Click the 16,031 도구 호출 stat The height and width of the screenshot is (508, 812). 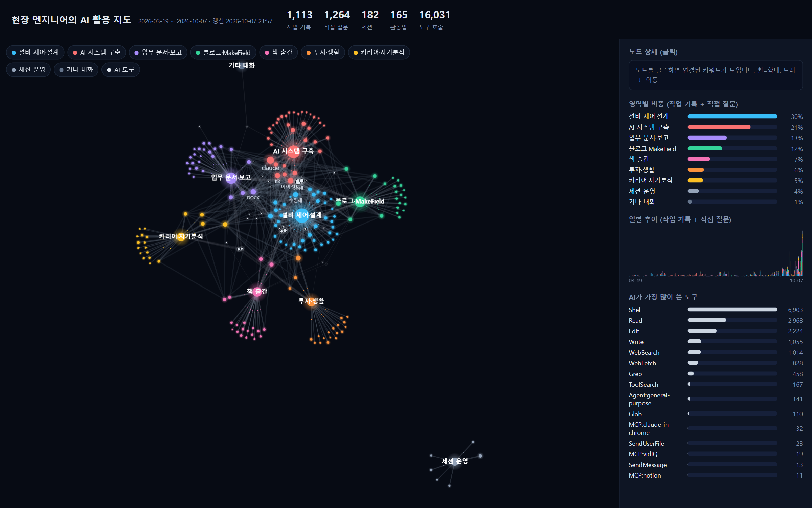[x=434, y=20]
